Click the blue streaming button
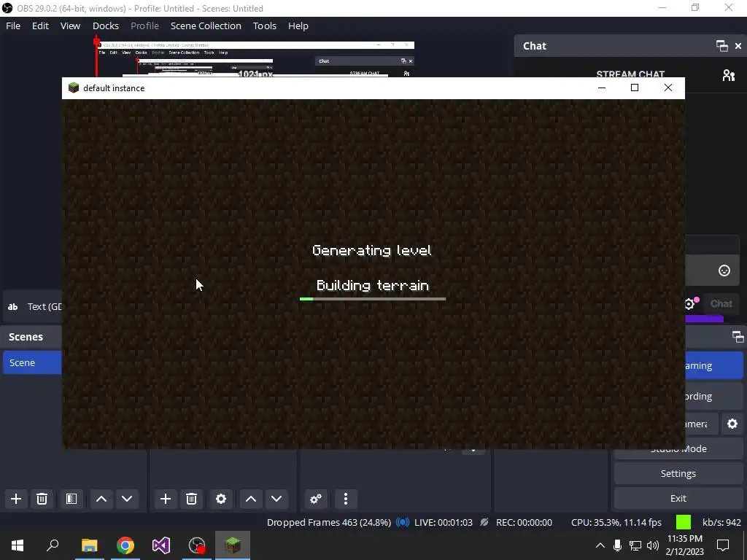The width and height of the screenshot is (747, 560). tap(713, 365)
